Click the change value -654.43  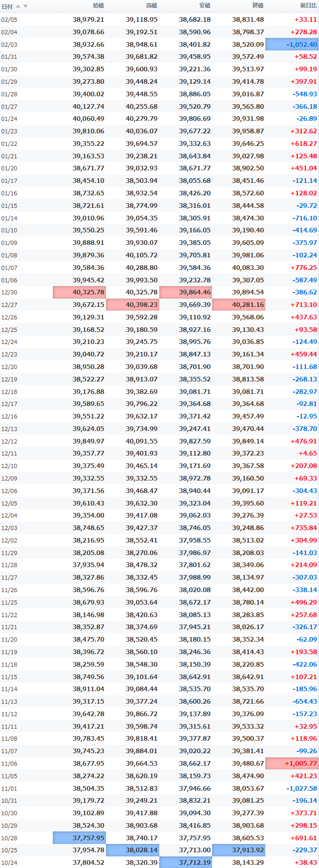click(x=305, y=701)
